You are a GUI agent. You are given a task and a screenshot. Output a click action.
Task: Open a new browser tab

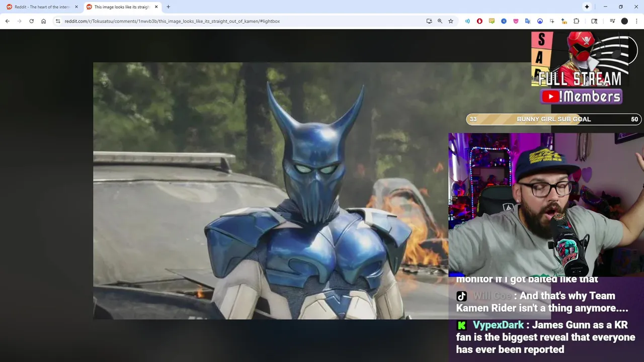(x=169, y=7)
